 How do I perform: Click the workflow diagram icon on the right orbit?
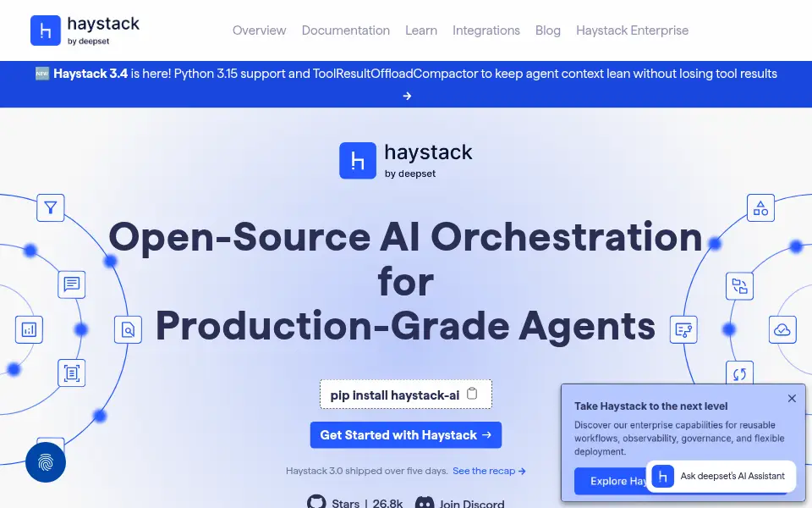pyautogui.click(x=683, y=329)
